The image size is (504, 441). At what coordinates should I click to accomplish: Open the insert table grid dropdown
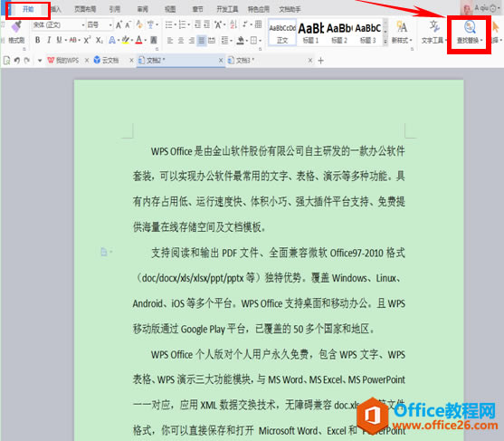[x=258, y=24]
